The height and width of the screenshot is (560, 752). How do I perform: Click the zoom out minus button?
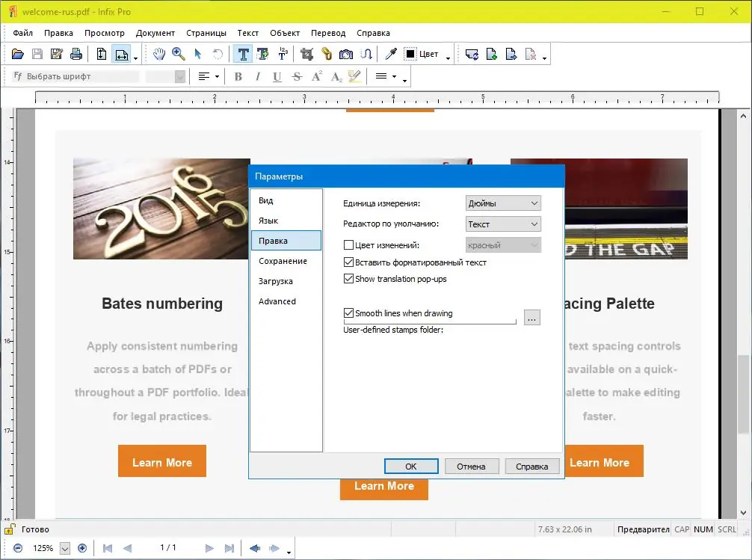[x=18, y=548]
